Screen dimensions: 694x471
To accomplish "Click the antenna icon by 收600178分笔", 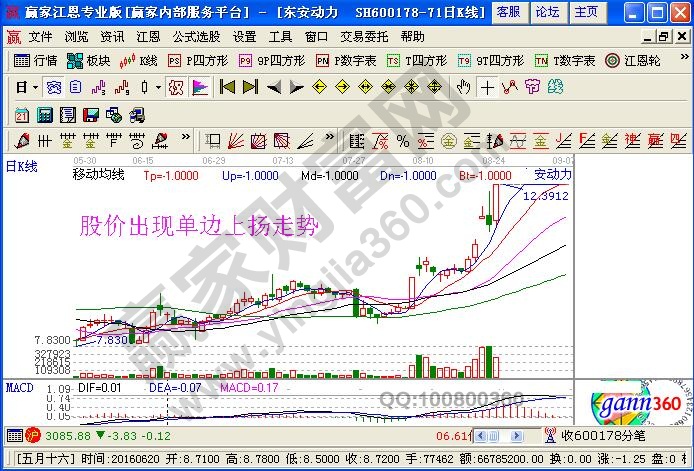I will [x=550, y=436].
